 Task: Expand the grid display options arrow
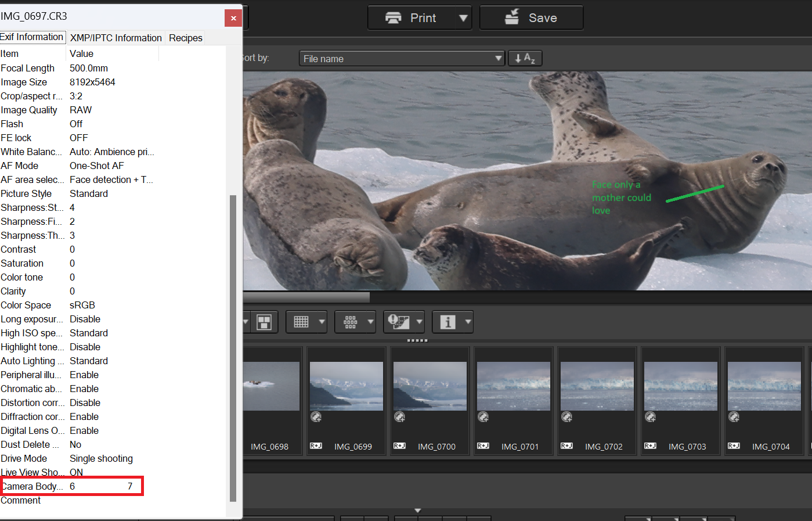322,322
